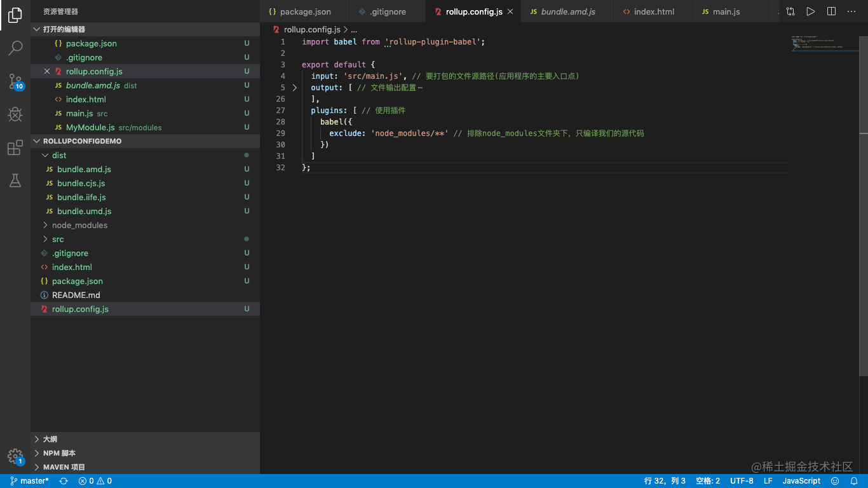This screenshot has height=488, width=868.
Task: Expand the NPM 脚本 panel
Action: 145,453
